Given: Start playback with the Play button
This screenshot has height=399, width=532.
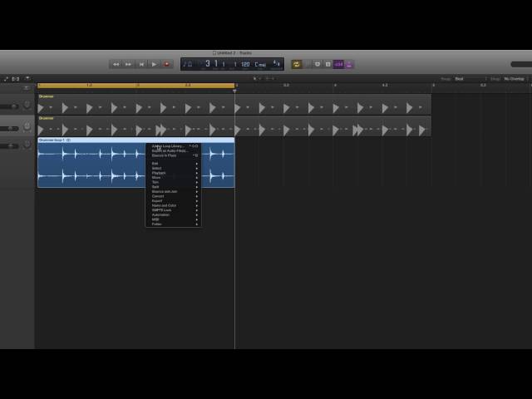Looking at the screenshot, I should click(154, 64).
